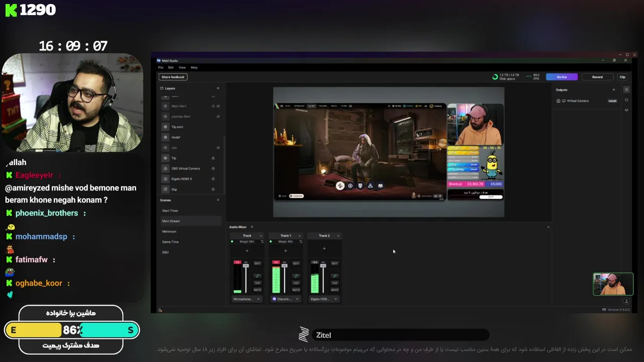Show the hidden youtube Alert layer
This screenshot has height=362, width=644.
tap(218, 116)
